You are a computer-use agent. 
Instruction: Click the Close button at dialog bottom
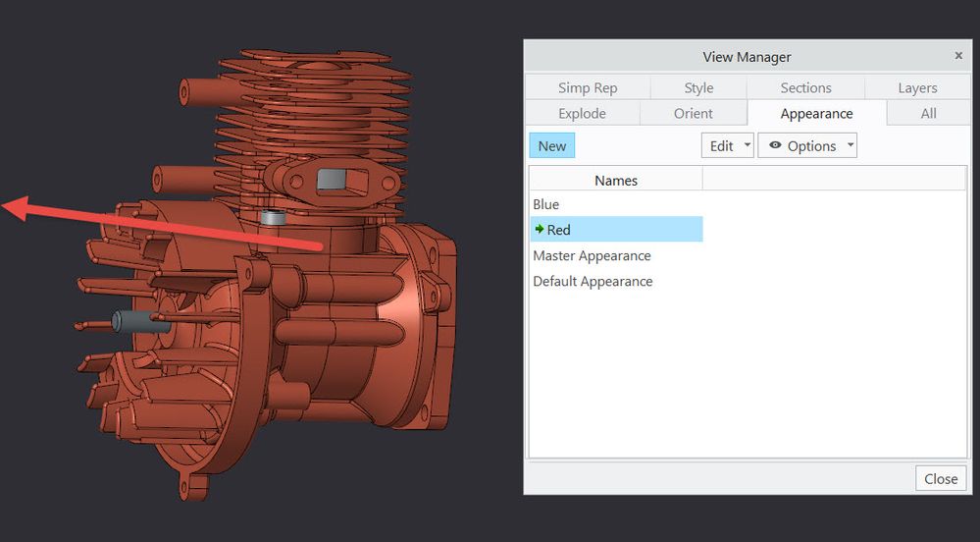pos(940,478)
